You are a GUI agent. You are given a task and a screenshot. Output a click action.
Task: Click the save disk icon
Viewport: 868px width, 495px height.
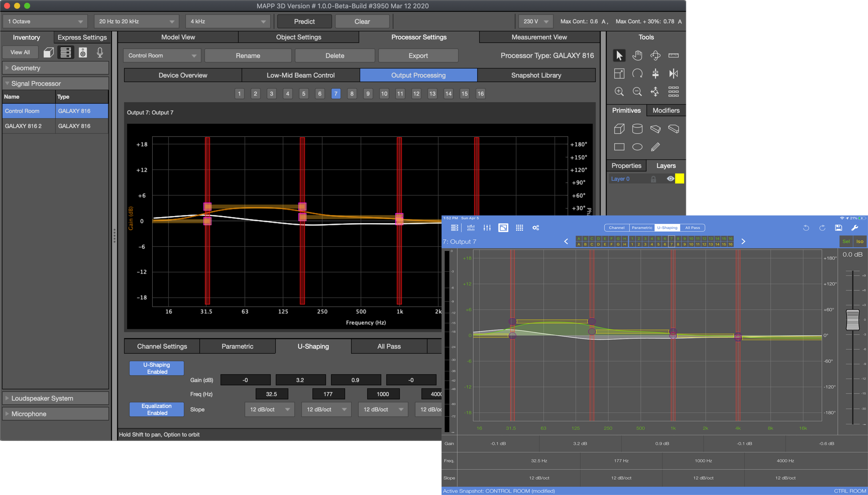838,228
